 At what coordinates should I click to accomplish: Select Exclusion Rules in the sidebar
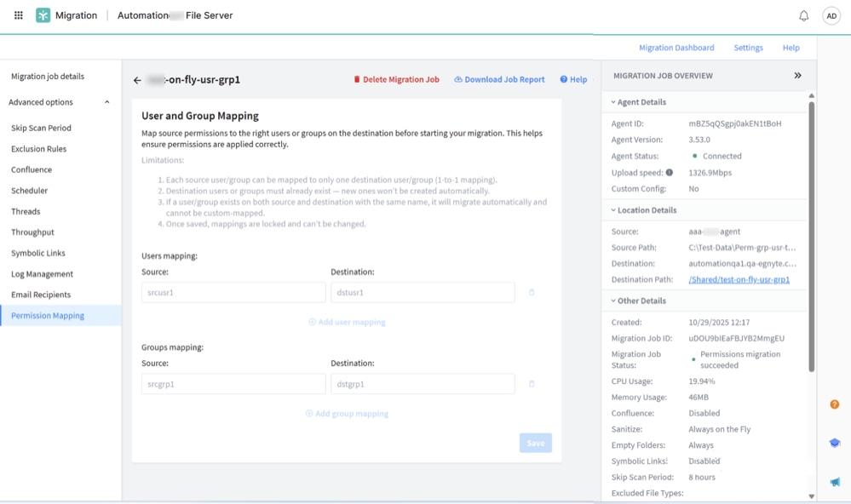coord(38,149)
